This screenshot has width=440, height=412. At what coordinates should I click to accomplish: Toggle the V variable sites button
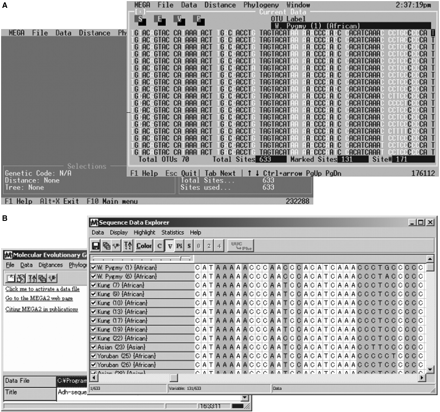tap(170, 246)
